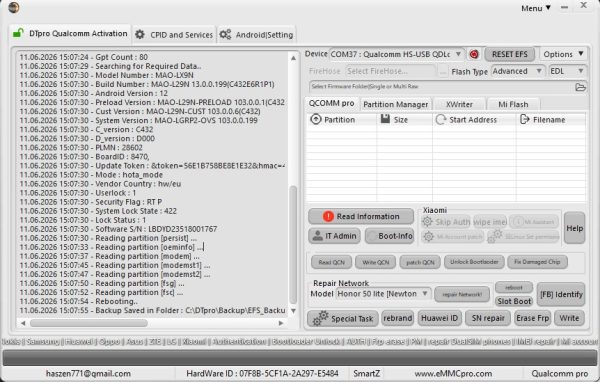Click the Erase Frp button
The image size is (600, 382).
coord(533,318)
